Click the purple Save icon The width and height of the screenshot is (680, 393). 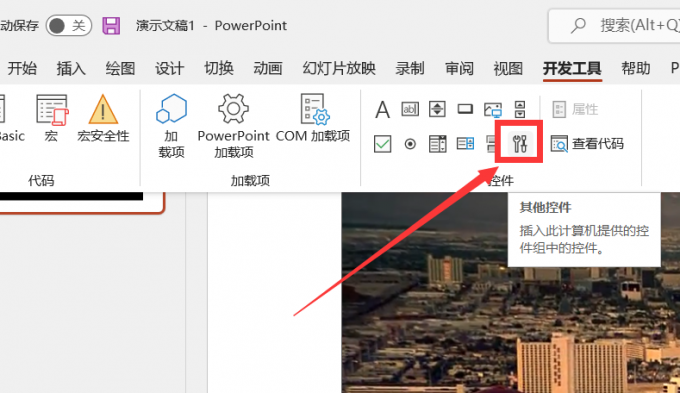[111, 26]
